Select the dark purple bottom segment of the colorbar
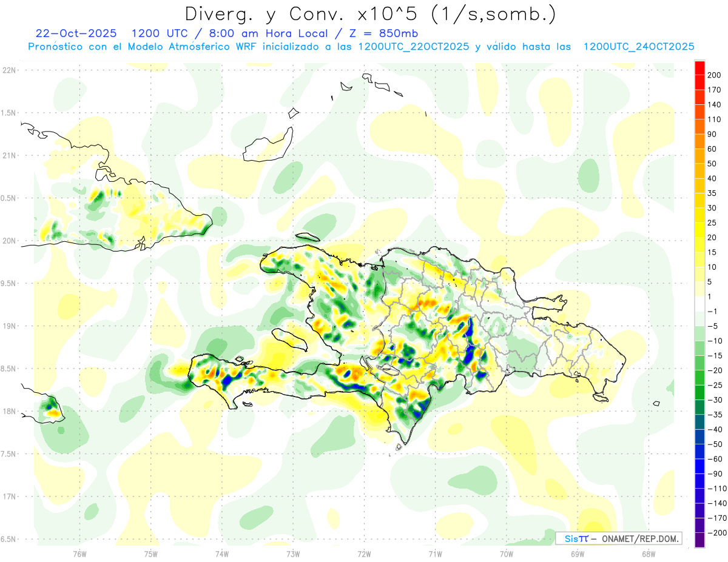The image size is (728, 562). click(x=700, y=541)
